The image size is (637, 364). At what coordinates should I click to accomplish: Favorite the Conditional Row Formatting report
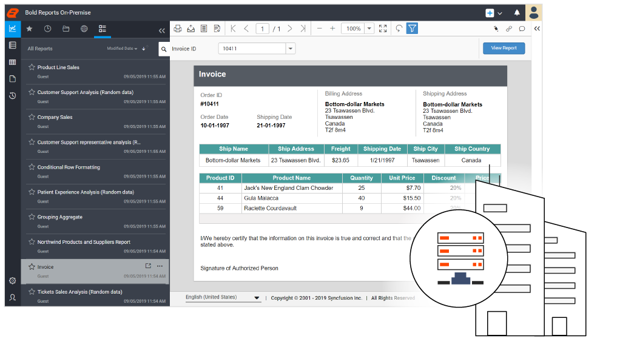(x=32, y=167)
